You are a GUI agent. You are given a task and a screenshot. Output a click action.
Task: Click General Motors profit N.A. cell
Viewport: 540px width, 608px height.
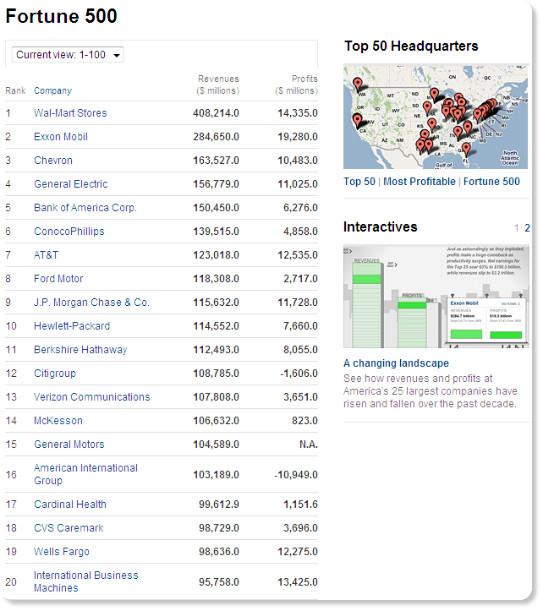tap(308, 444)
